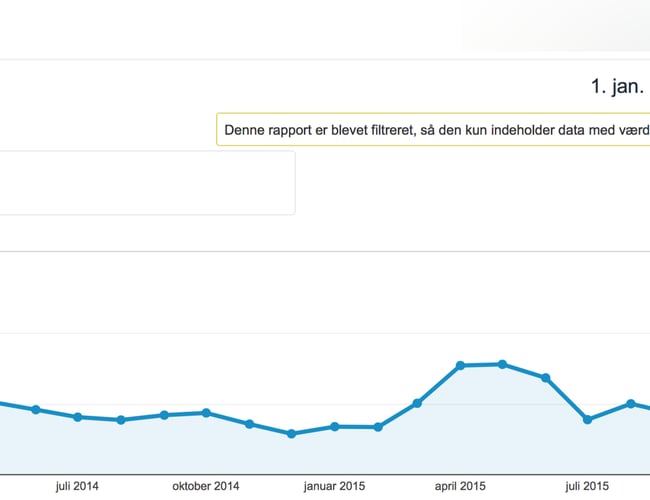The height and width of the screenshot is (500, 650).
Task: Click the August 2014 data point
Action: 120,420
